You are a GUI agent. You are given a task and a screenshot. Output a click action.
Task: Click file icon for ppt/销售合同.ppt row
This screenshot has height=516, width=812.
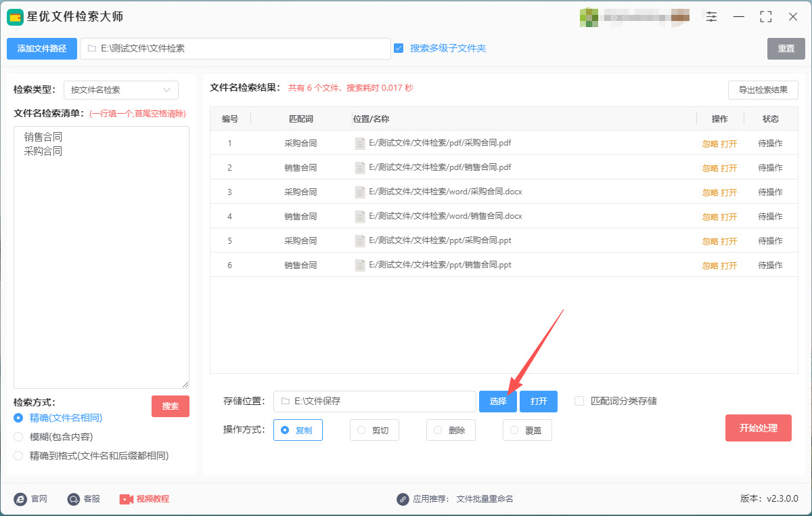pyautogui.click(x=360, y=265)
